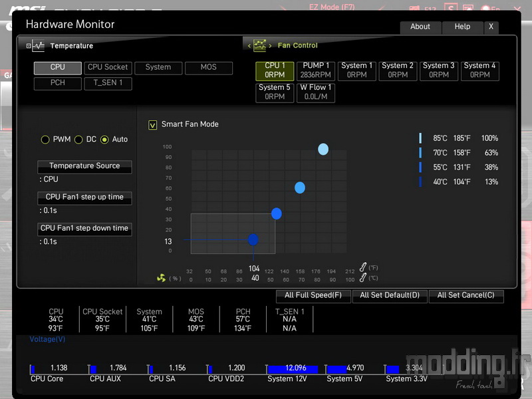This screenshot has height=399, width=532.
Task: Click color bar next to 85°C legend
Action: tap(421, 138)
